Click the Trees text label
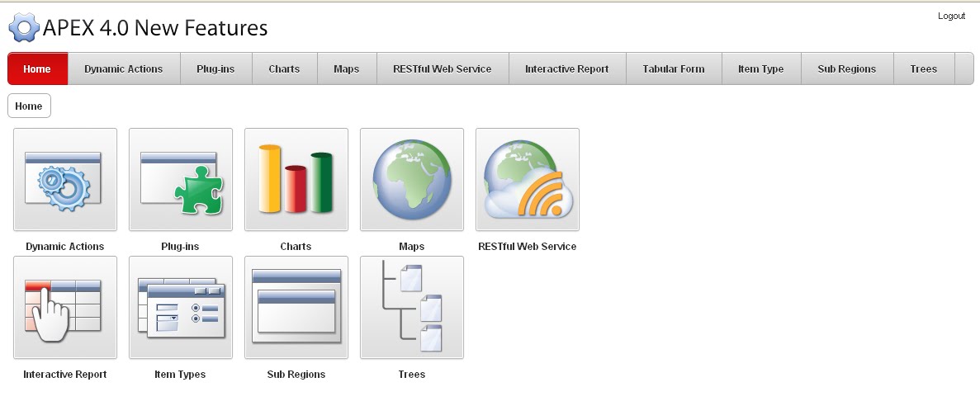The width and height of the screenshot is (980, 420). [411, 375]
